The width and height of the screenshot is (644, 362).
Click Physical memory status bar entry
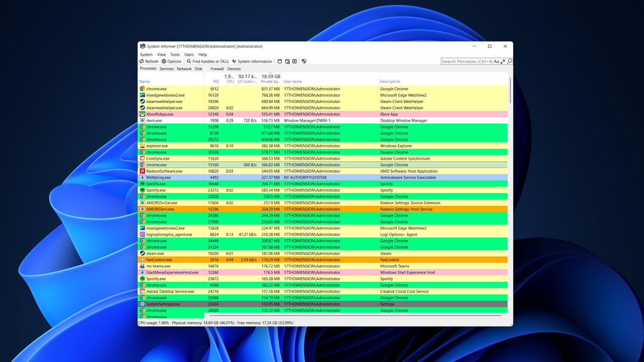click(203, 323)
